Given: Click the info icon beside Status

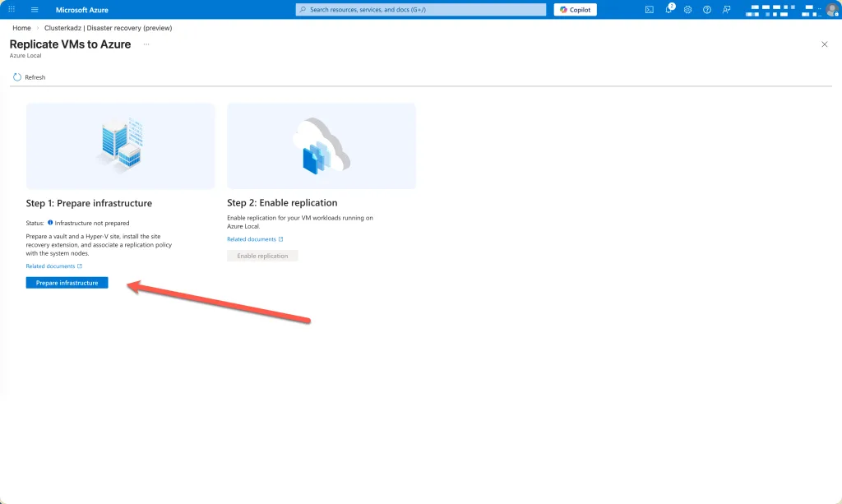Looking at the screenshot, I should (x=50, y=223).
